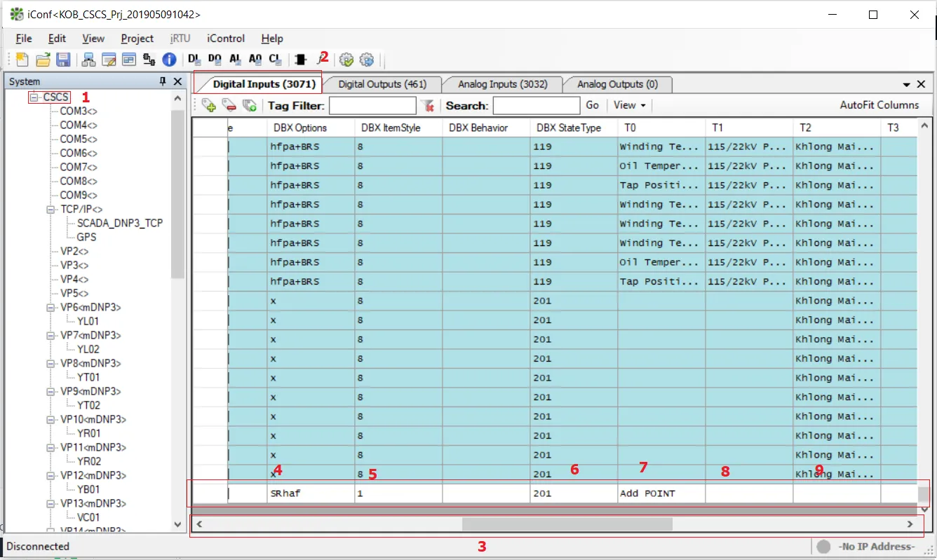Click the black chip toolbar icon

pyautogui.click(x=301, y=60)
